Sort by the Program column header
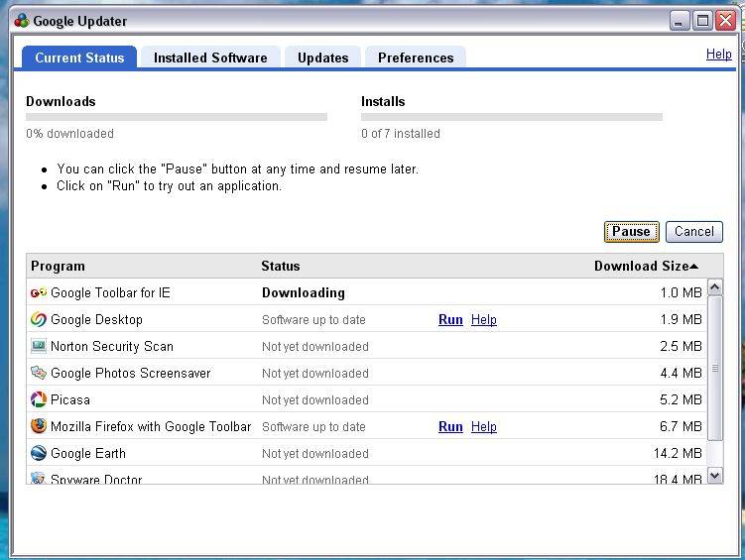The image size is (745, 560). pyautogui.click(x=58, y=267)
